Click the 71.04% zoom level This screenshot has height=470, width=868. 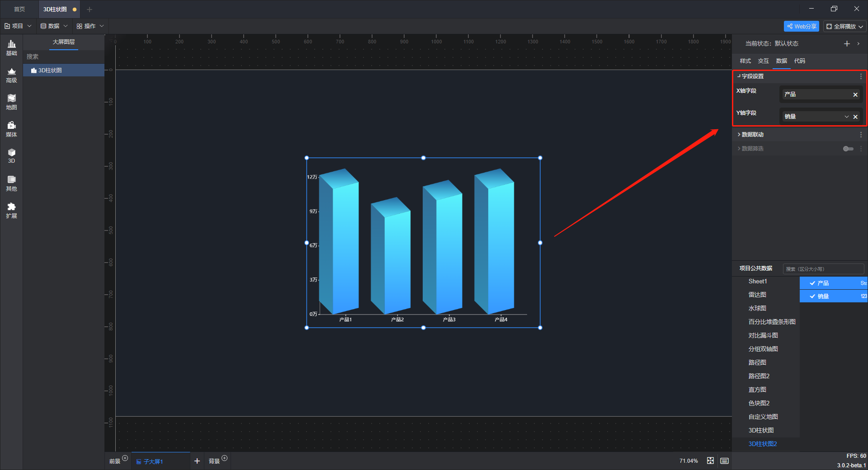[x=689, y=461]
